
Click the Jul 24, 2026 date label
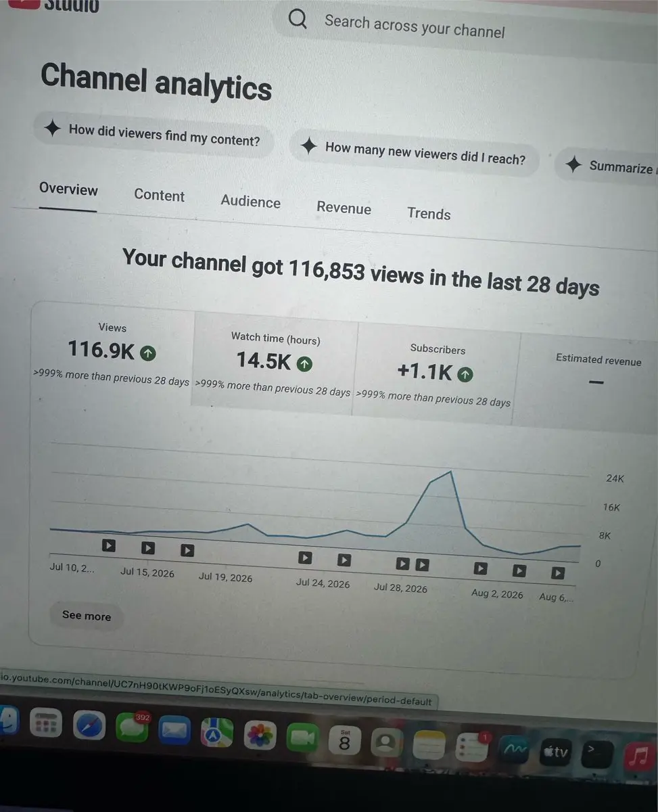[323, 583]
